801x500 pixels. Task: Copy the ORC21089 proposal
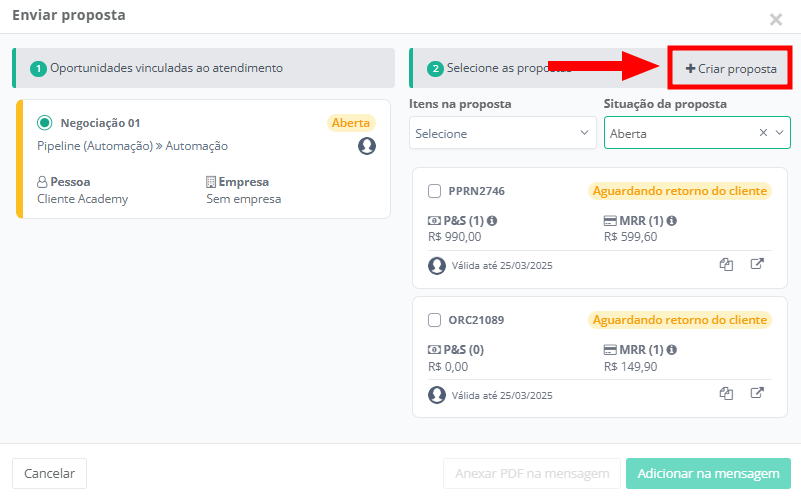pyautogui.click(x=727, y=393)
